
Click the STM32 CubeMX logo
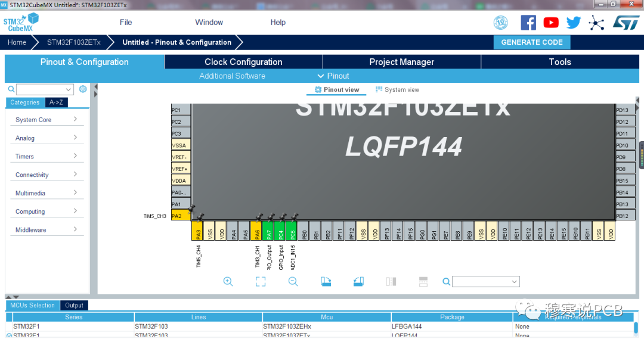[x=21, y=22]
